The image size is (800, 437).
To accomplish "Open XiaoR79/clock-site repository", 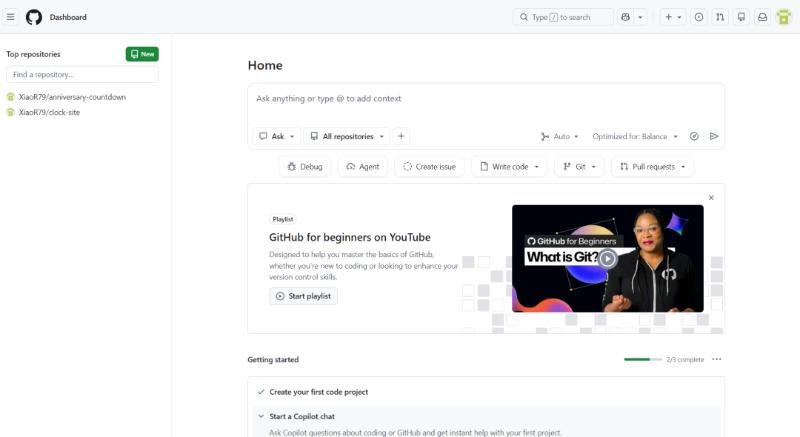I will (x=49, y=112).
